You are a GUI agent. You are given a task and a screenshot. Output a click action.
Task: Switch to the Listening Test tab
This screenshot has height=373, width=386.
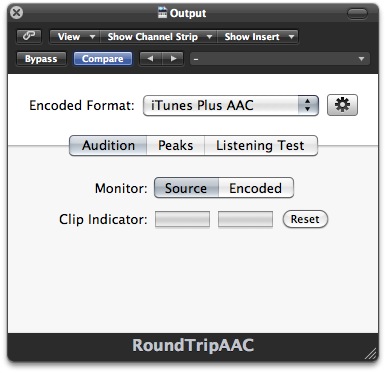pyautogui.click(x=260, y=145)
